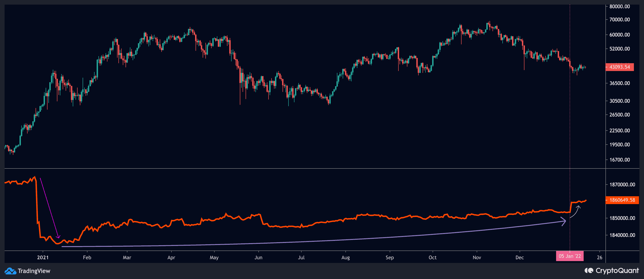Viewport: 644px width, 279px height.
Task: Click the 1850000.00 indicator axis label
Action: click(622, 218)
